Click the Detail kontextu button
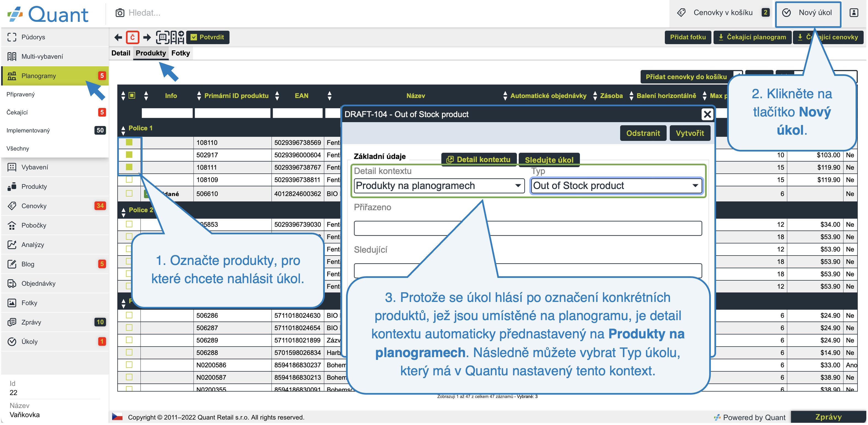The image size is (868, 425). [478, 160]
